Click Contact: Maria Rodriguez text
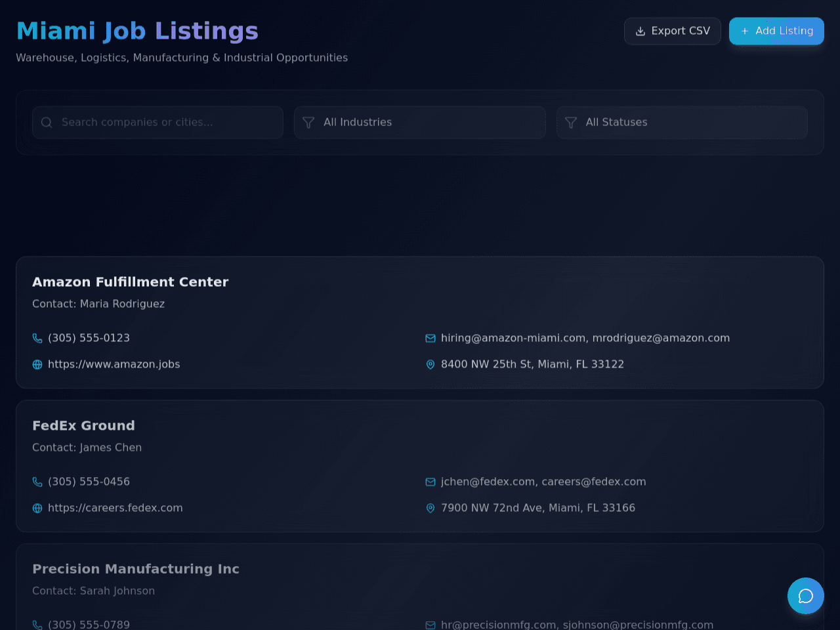This screenshot has height=630, width=840. (98, 304)
